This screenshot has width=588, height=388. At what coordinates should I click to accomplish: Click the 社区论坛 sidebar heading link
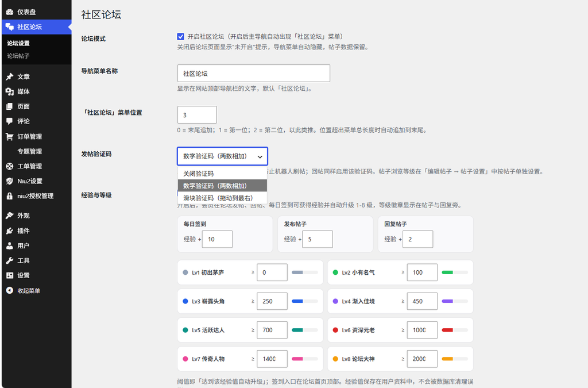(30, 26)
